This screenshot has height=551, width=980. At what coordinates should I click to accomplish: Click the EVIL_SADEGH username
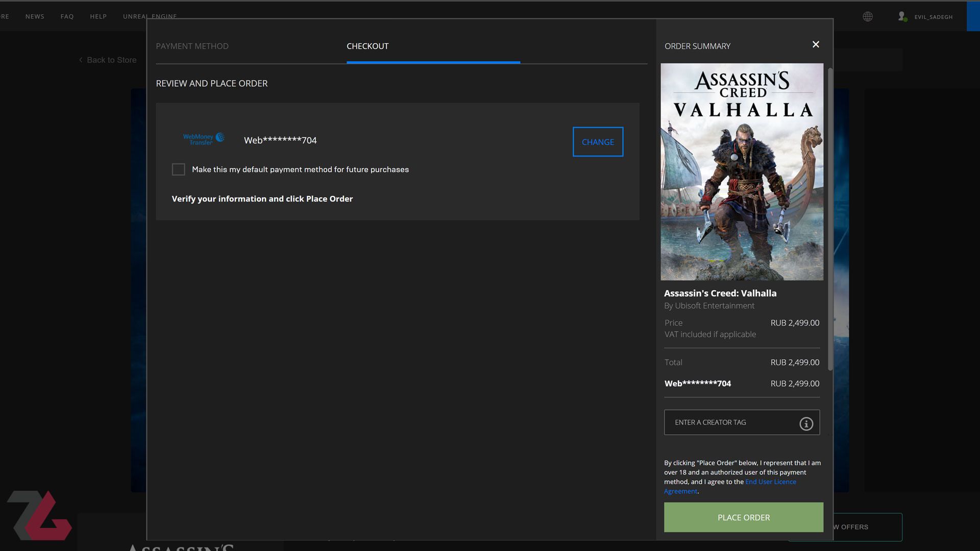(x=933, y=17)
